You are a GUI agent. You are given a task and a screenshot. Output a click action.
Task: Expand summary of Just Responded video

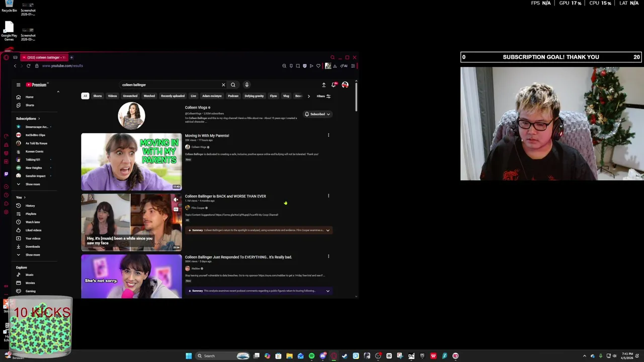pyautogui.click(x=328, y=291)
